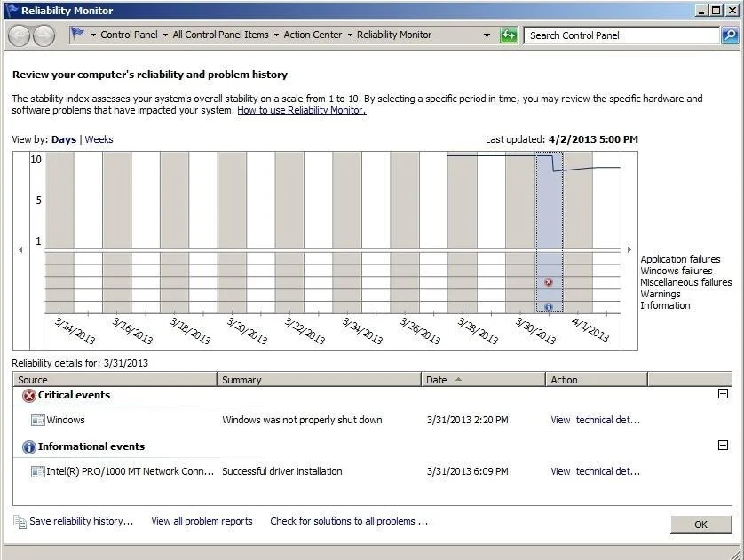The width and height of the screenshot is (744, 560).
Task: Open dropdown arrow before Control Panel breadcrumb
Action: pos(93,35)
